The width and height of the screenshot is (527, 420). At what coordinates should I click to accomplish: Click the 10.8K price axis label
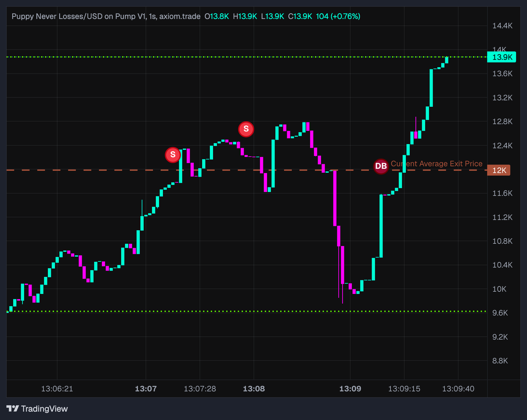pyautogui.click(x=502, y=241)
